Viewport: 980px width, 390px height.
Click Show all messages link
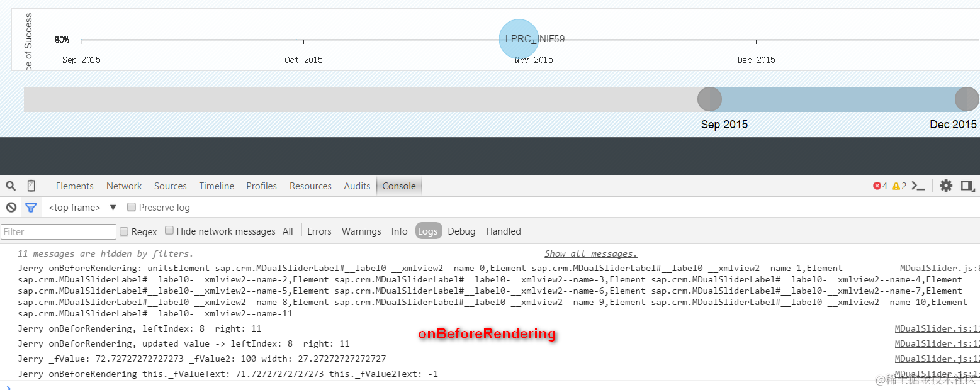pyautogui.click(x=591, y=253)
